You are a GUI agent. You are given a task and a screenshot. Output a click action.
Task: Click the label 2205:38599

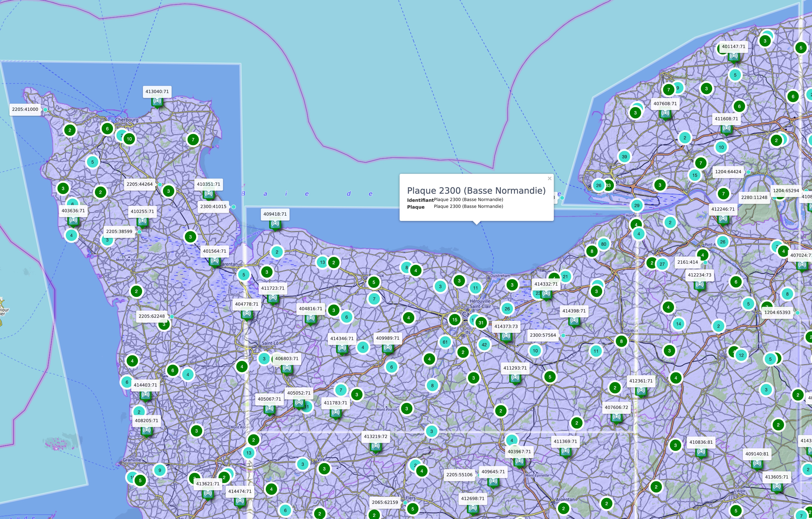[x=119, y=232]
